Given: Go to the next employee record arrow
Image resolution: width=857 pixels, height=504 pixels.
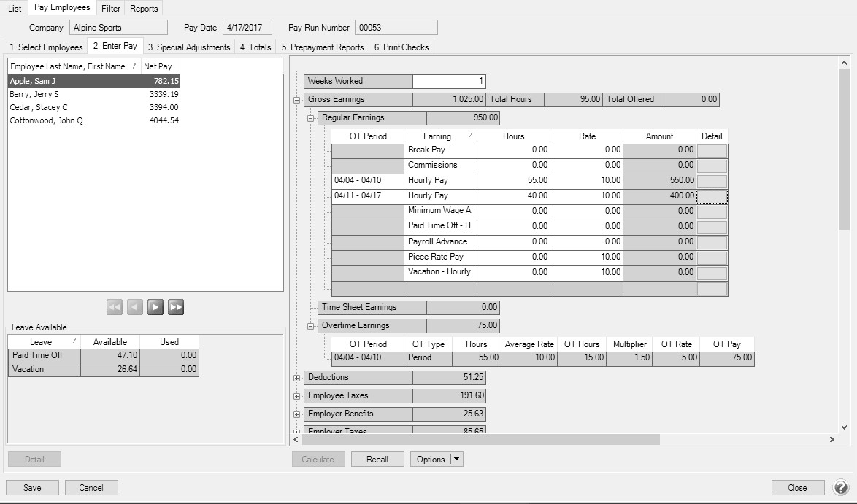Looking at the screenshot, I should click(155, 307).
